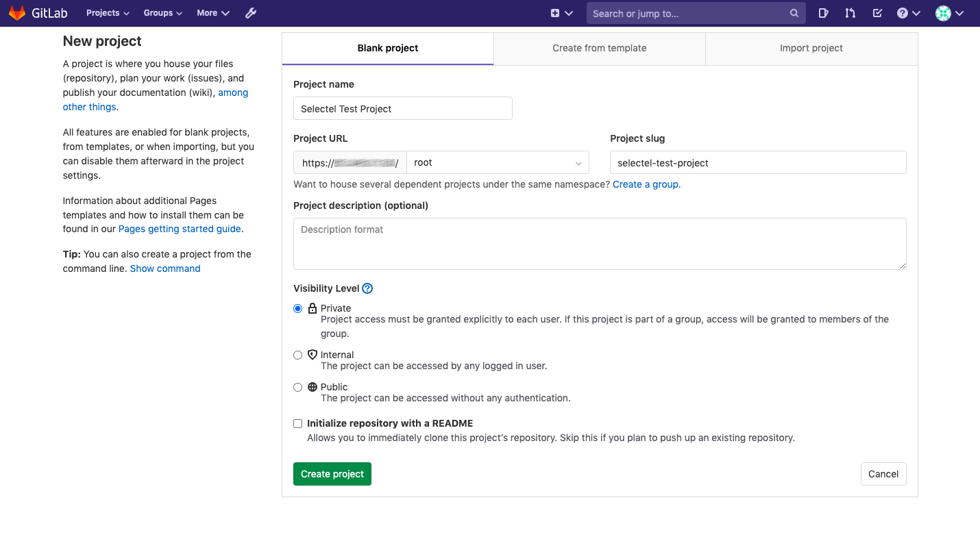
Task: Click the Create project button
Action: (x=332, y=473)
